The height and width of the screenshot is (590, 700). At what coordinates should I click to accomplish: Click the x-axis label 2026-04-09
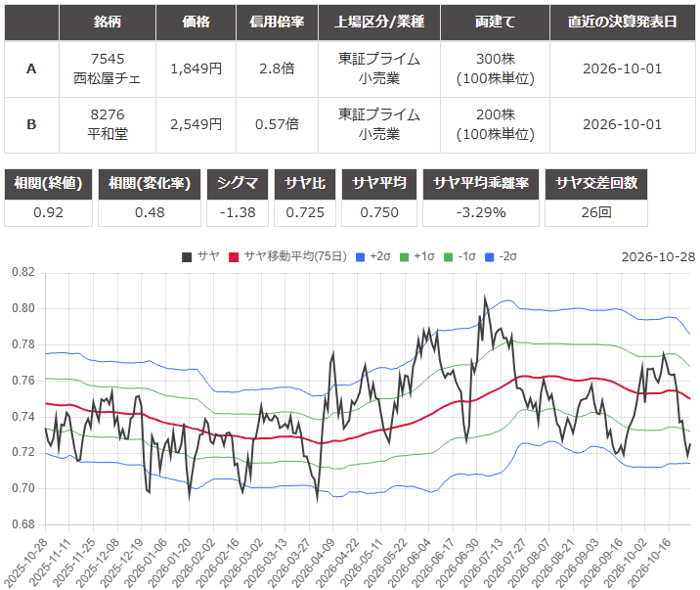314,562
